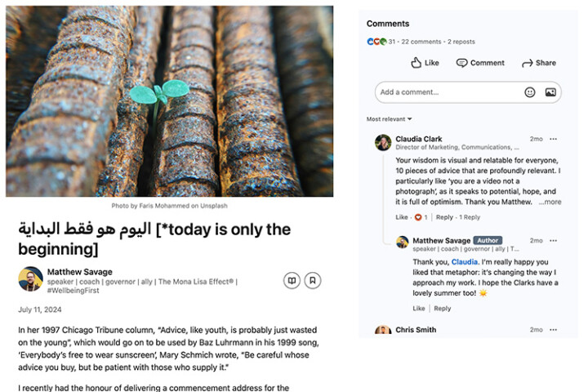Open options menu on Matthew Savage's reply
The height and width of the screenshot is (392, 588).
[553, 240]
